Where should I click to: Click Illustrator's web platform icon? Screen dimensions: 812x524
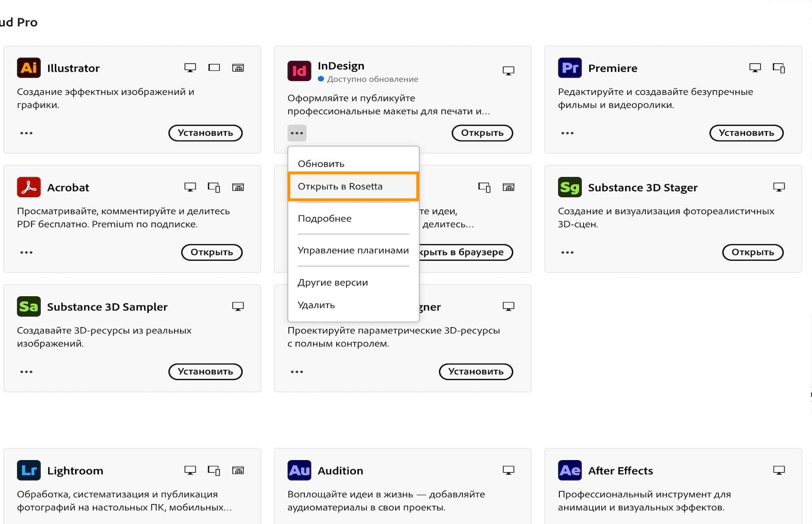click(238, 67)
